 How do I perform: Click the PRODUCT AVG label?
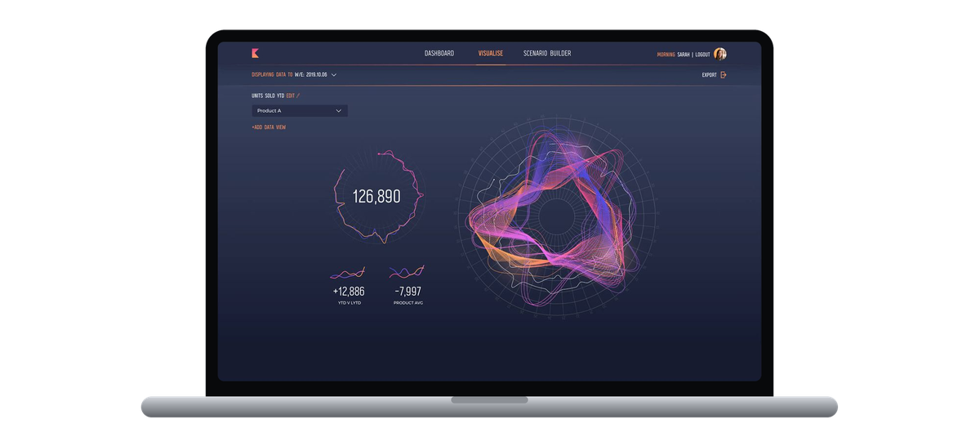(408, 303)
